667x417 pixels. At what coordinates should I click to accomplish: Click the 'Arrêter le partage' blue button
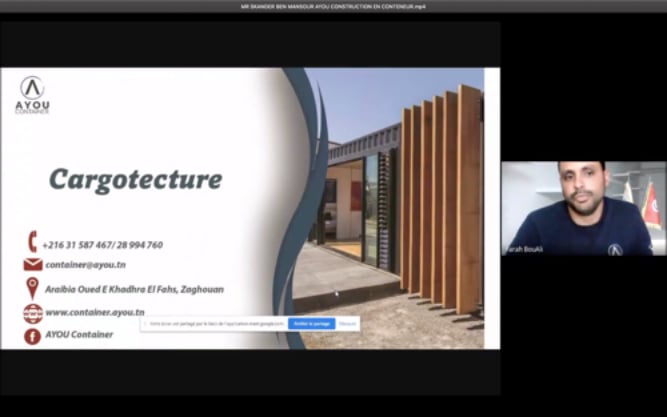click(311, 324)
